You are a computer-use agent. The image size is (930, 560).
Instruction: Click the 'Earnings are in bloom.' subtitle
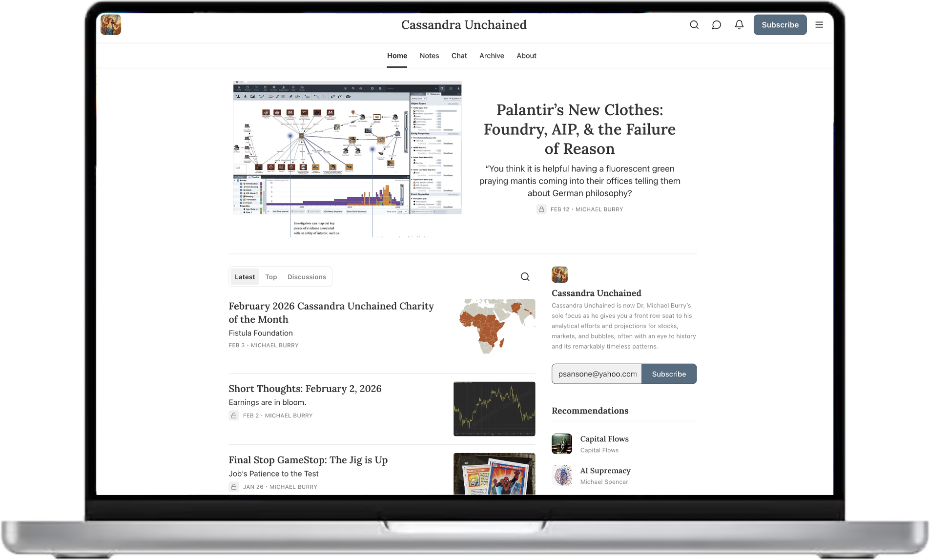pos(267,402)
